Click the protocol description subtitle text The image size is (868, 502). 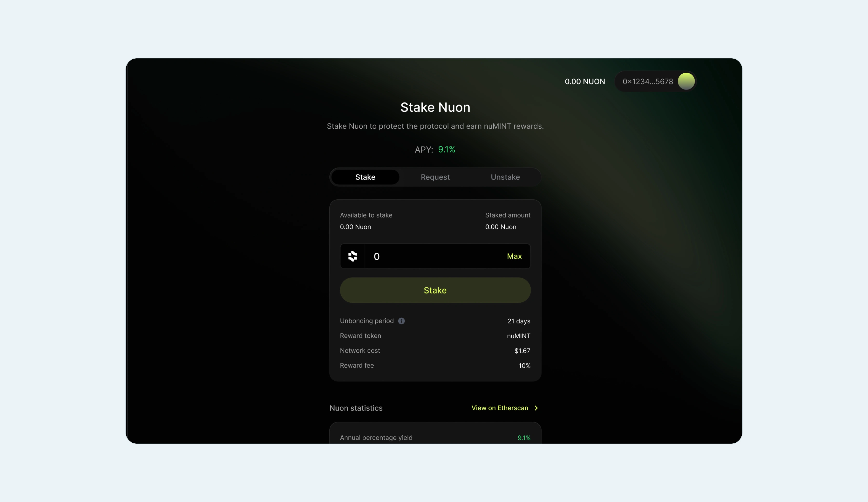point(435,126)
